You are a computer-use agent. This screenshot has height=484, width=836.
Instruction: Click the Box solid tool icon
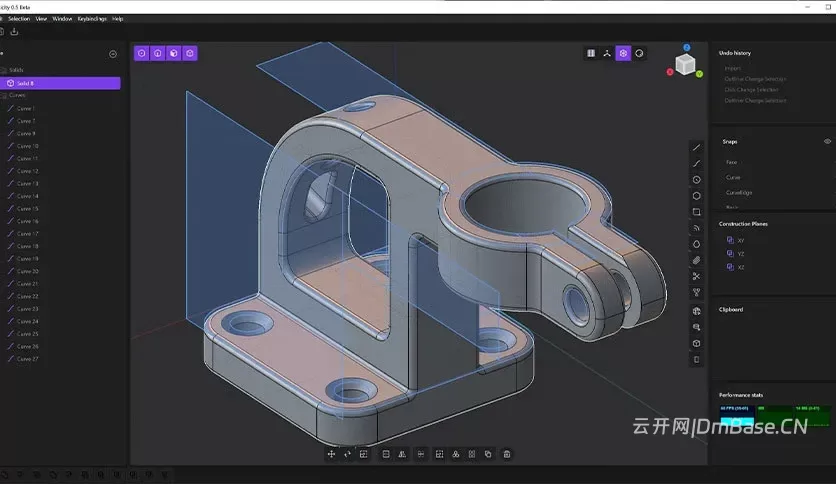[696, 343]
